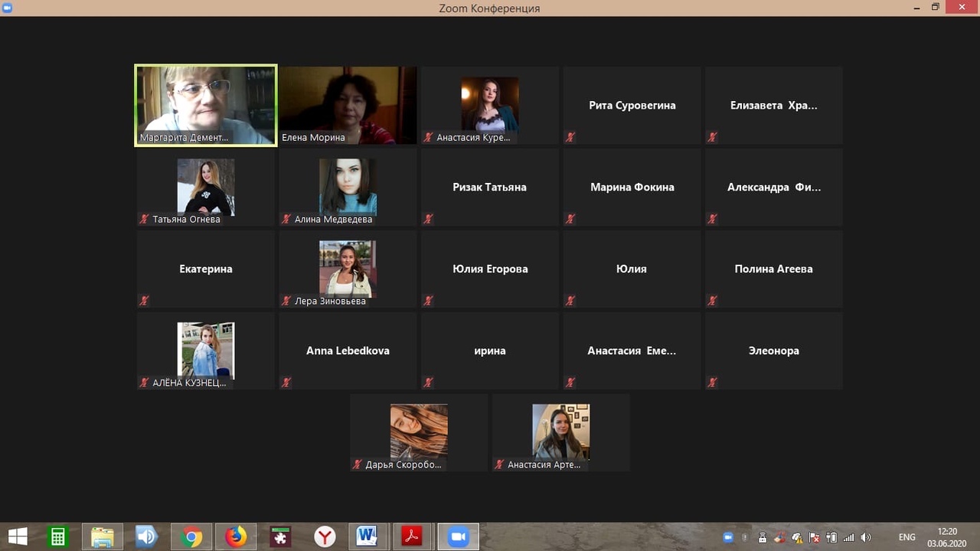Open Microsoft Word from the taskbar
This screenshot has height=551, width=980.
[x=368, y=536]
